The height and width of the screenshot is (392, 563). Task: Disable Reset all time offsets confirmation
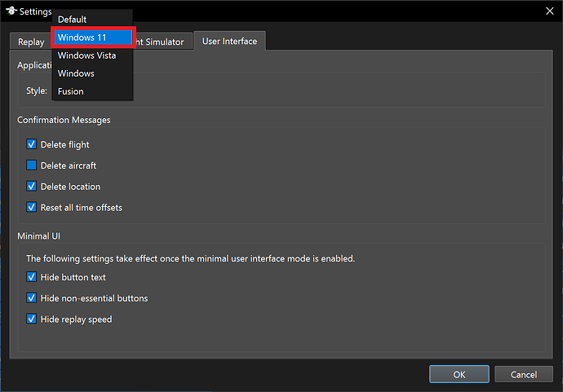[x=32, y=208]
